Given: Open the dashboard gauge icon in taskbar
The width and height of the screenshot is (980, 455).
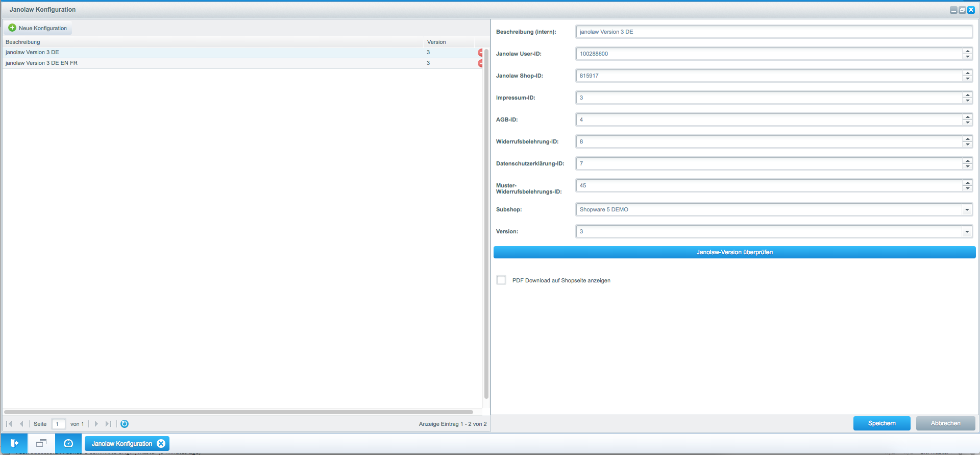Looking at the screenshot, I should (68, 443).
